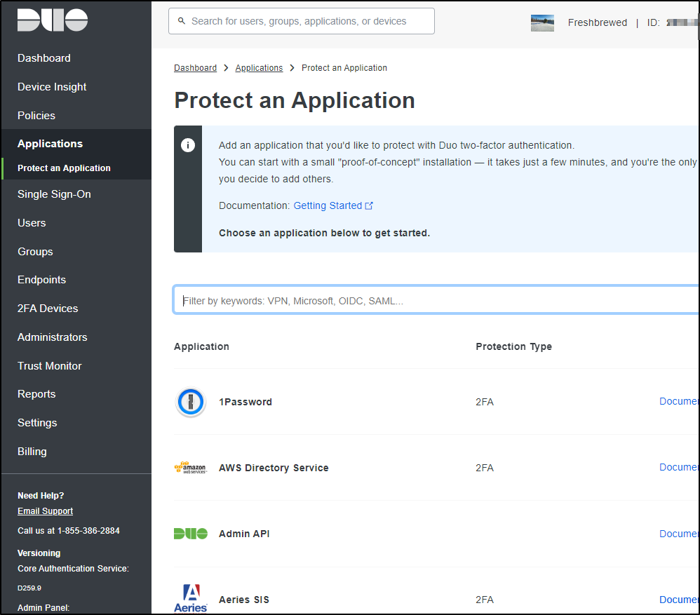700x615 pixels.
Task: Open Single Sign-On in the sidebar
Action: (x=54, y=194)
